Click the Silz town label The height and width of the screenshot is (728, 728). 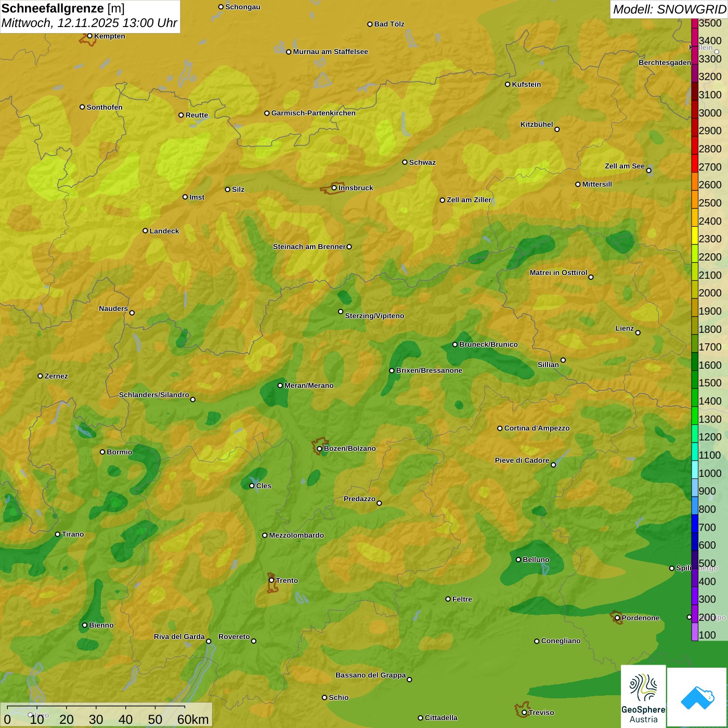tap(238, 189)
